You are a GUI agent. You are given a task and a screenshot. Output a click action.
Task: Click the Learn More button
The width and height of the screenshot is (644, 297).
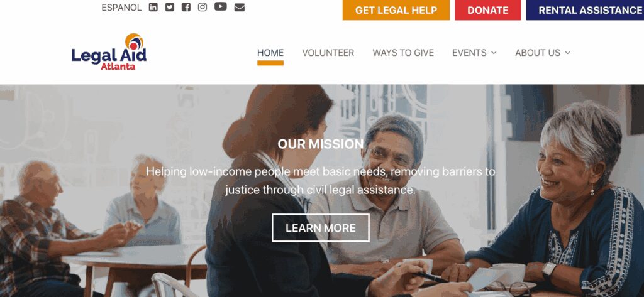[x=321, y=228]
